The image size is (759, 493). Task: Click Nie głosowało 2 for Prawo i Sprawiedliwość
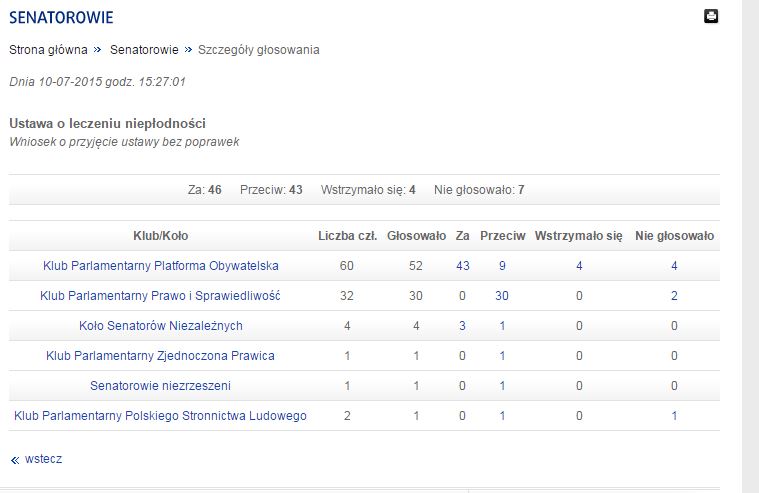pos(674,296)
